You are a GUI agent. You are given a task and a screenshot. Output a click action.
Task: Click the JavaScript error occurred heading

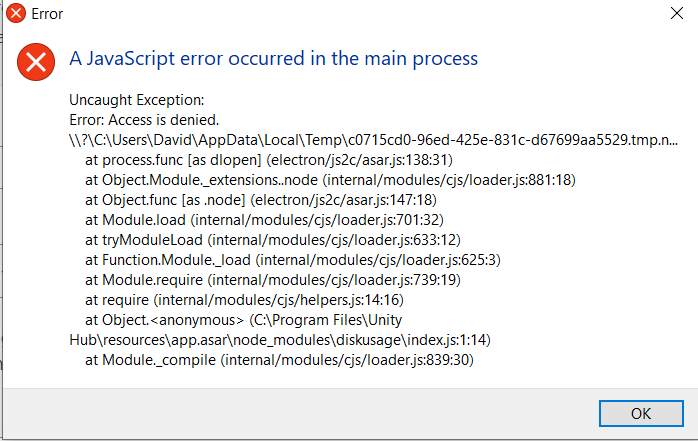(273, 58)
